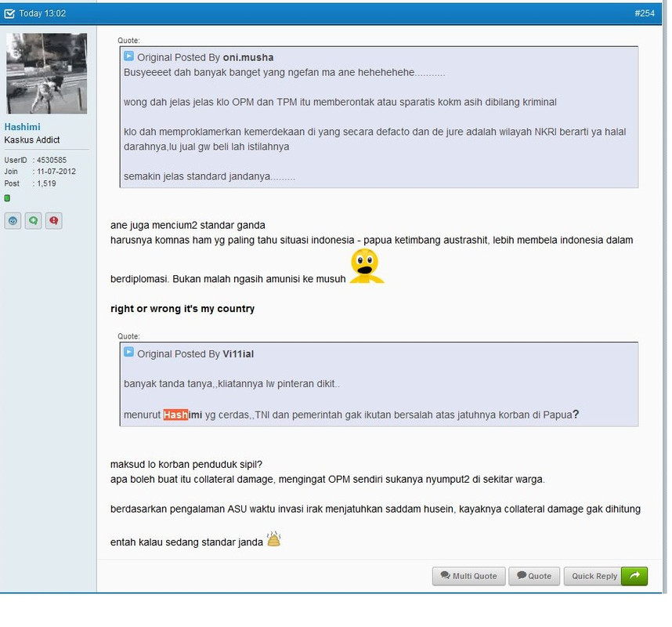Click highlighted 'Hash' text in Vi11ial's quote
Viewport: 672px width, 627px height.
(175, 415)
